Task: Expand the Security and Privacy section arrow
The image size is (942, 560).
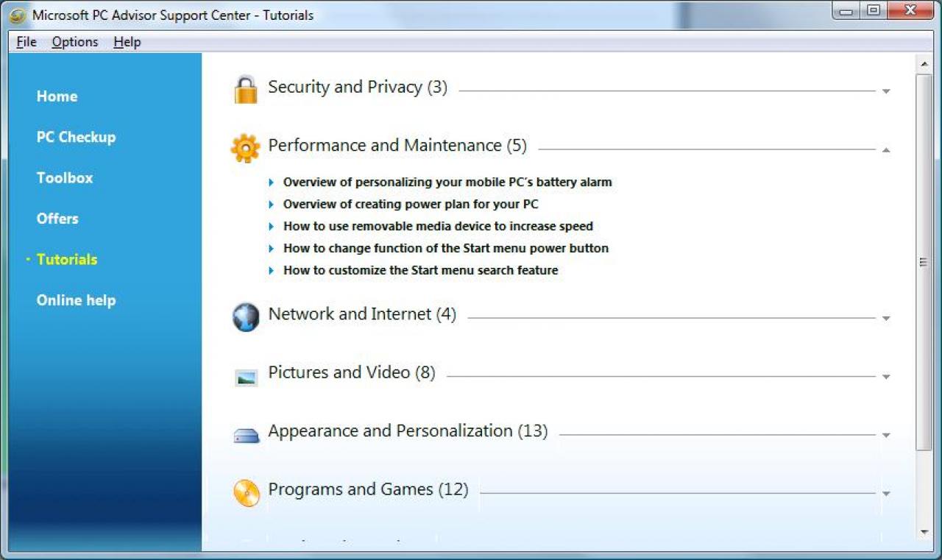Action: pos(886,92)
